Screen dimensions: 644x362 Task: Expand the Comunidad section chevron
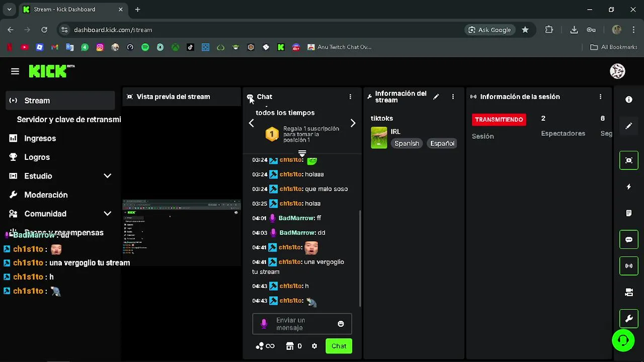[x=107, y=214]
